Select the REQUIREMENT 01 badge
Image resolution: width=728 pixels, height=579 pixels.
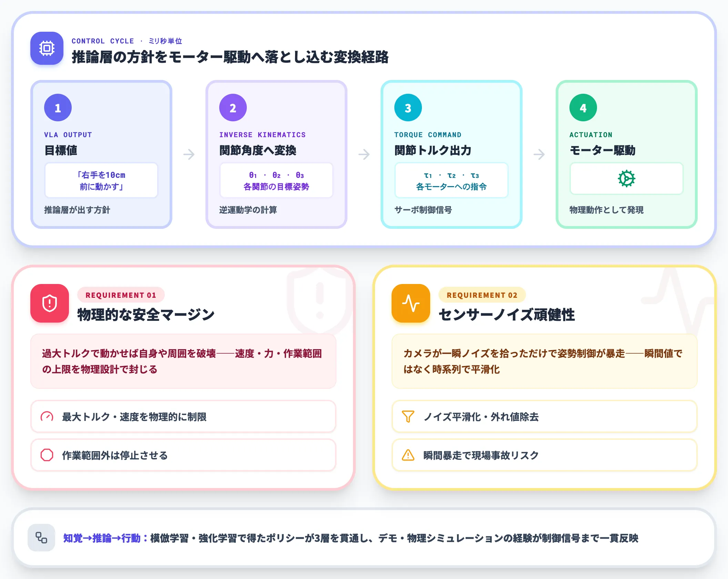click(x=121, y=295)
